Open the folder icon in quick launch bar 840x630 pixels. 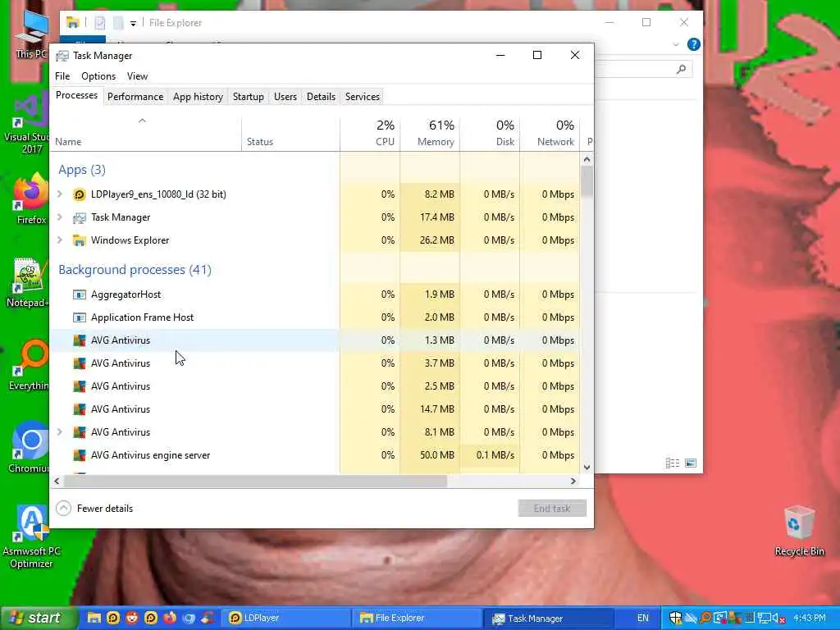coord(94,618)
